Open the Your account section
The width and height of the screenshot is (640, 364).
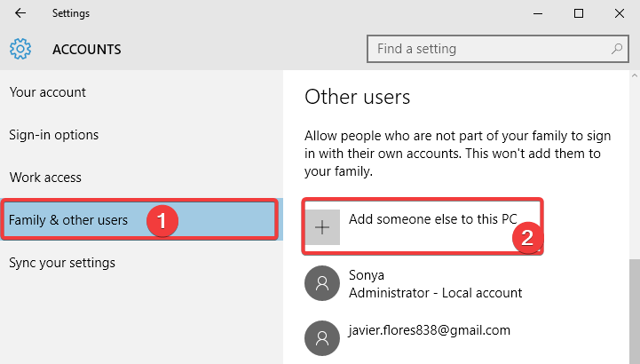pyautogui.click(x=48, y=92)
